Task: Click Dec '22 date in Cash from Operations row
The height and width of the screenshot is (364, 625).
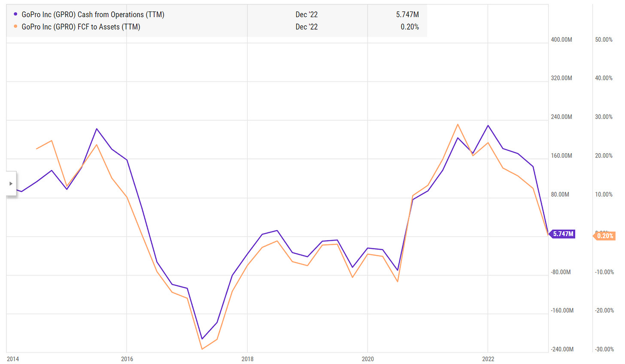Action: (x=306, y=15)
